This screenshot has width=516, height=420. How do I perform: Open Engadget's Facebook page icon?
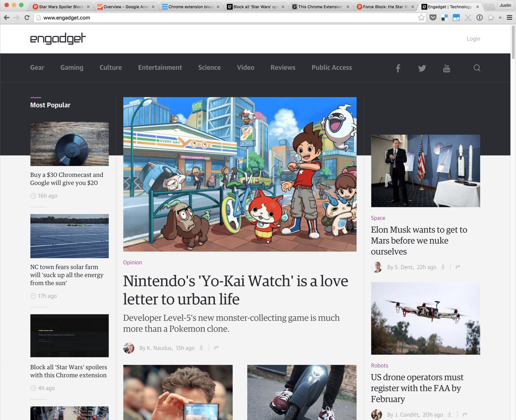pyautogui.click(x=398, y=68)
